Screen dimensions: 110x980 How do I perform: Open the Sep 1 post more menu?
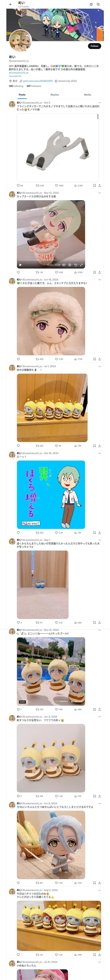(x=99, y=540)
